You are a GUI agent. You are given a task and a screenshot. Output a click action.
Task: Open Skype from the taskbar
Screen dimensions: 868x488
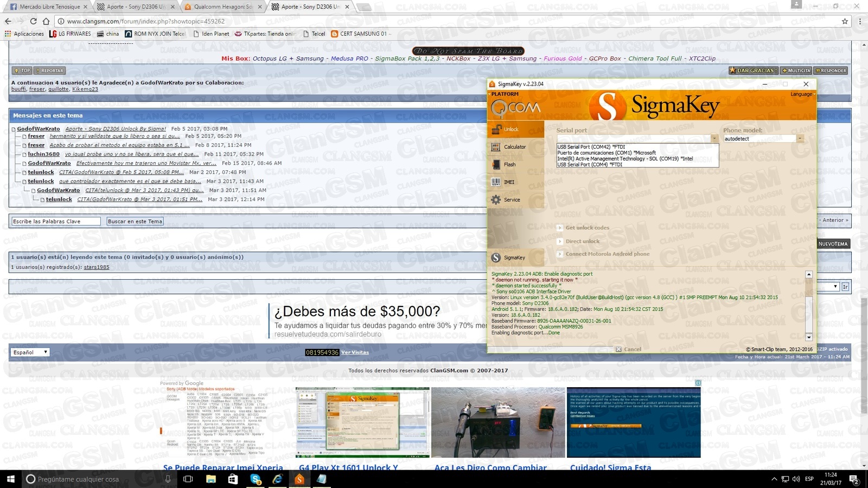pos(256,479)
